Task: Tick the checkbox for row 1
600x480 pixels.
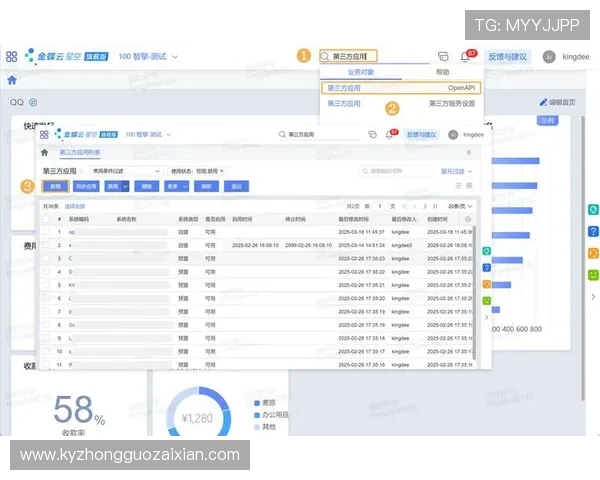Action: (x=46, y=232)
